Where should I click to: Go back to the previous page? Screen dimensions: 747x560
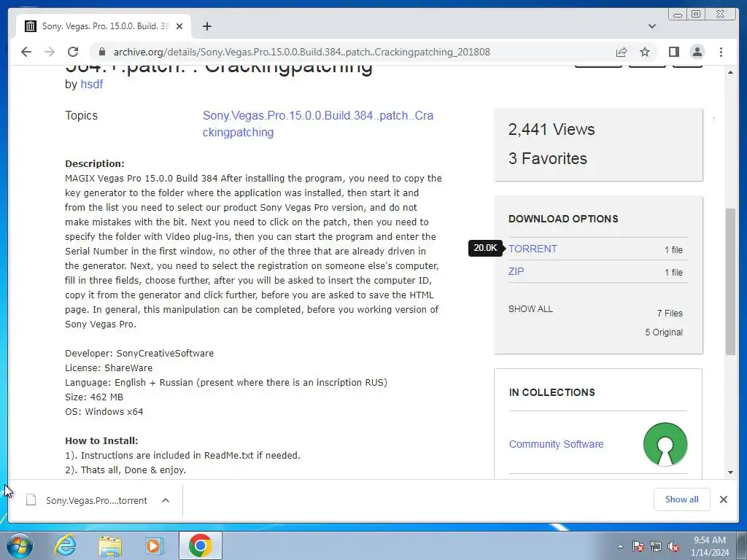(26, 52)
